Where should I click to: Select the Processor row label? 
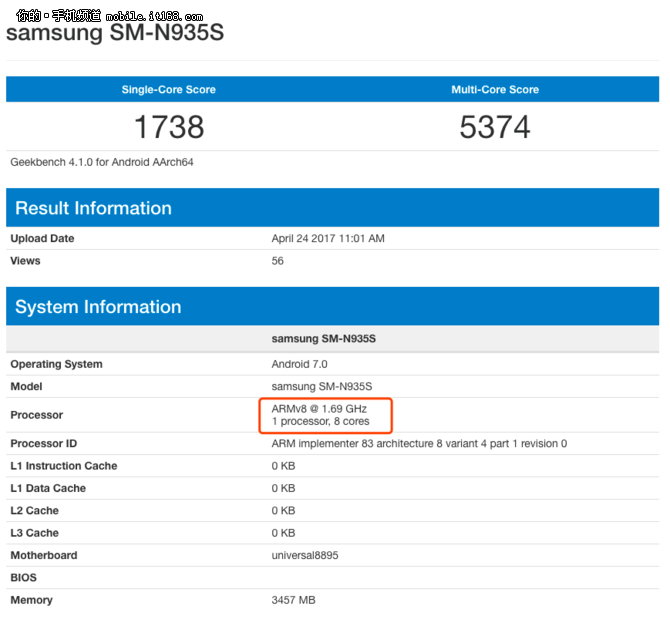pos(36,415)
